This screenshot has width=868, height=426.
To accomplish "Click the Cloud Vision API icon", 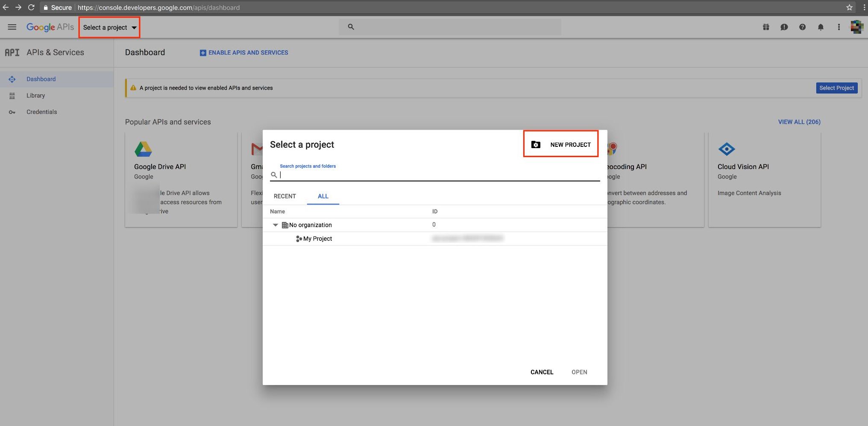I will pos(727,149).
